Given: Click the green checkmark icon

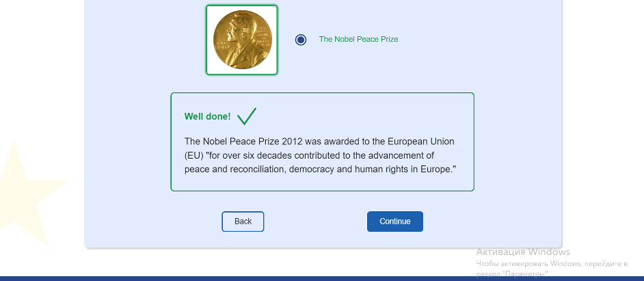Looking at the screenshot, I should pos(246,117).
